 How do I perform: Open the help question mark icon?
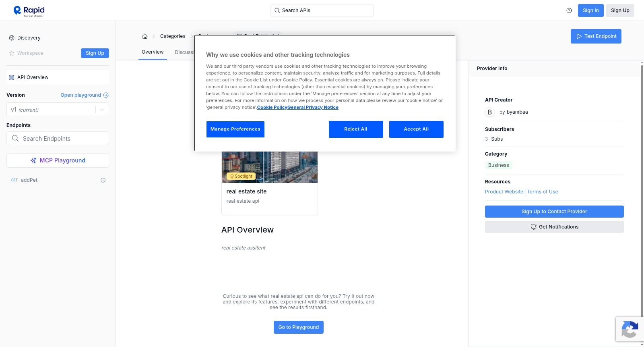(x=569, y=10)
